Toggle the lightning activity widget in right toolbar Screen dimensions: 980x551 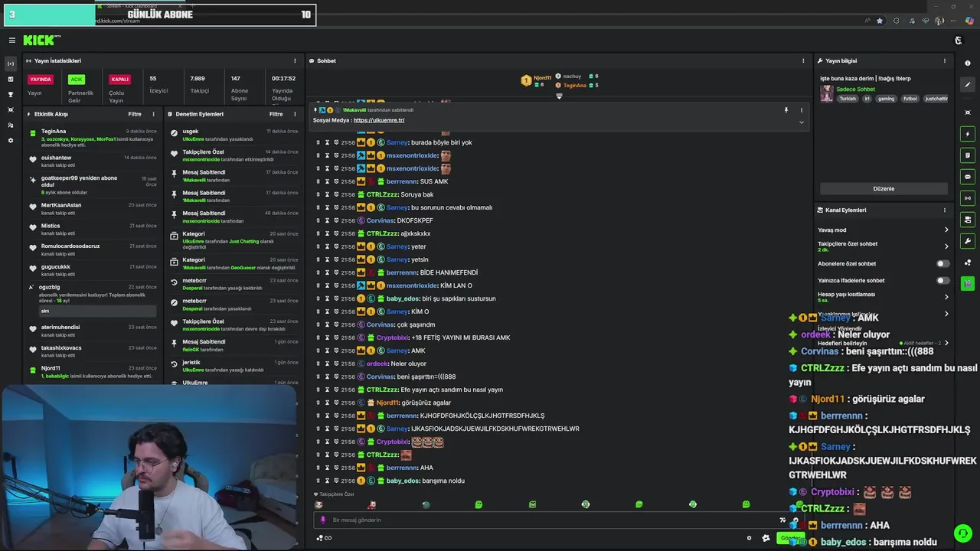pos(968,134)
